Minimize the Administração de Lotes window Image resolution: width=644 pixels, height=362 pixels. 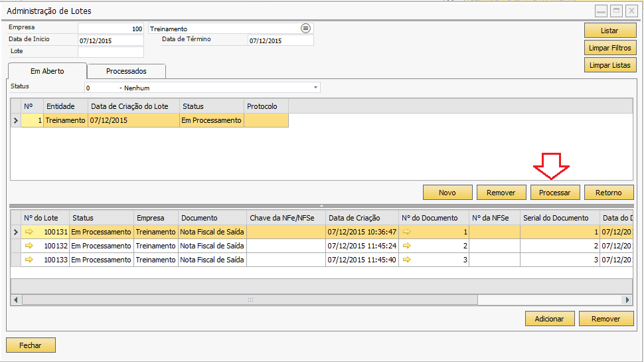[x=602, y=11]
